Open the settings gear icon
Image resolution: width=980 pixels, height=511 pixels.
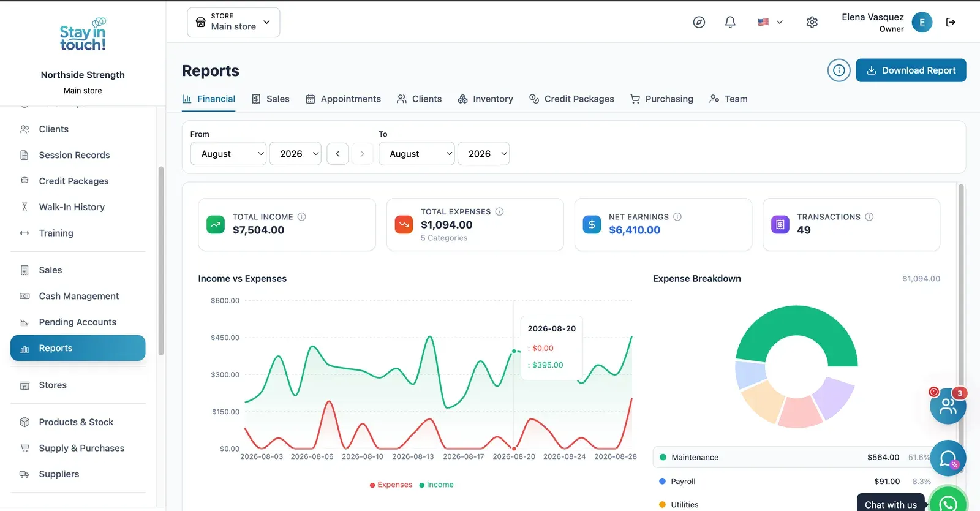pos(812,22)
